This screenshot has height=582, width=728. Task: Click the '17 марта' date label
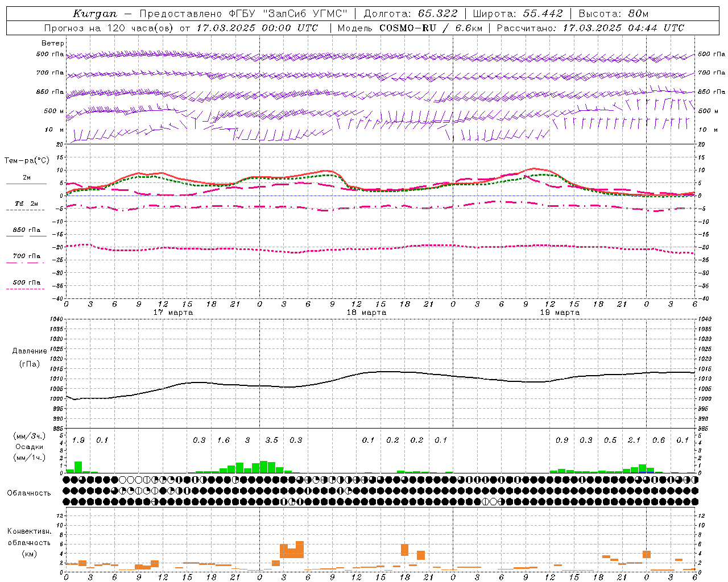(x=173, y=312)
